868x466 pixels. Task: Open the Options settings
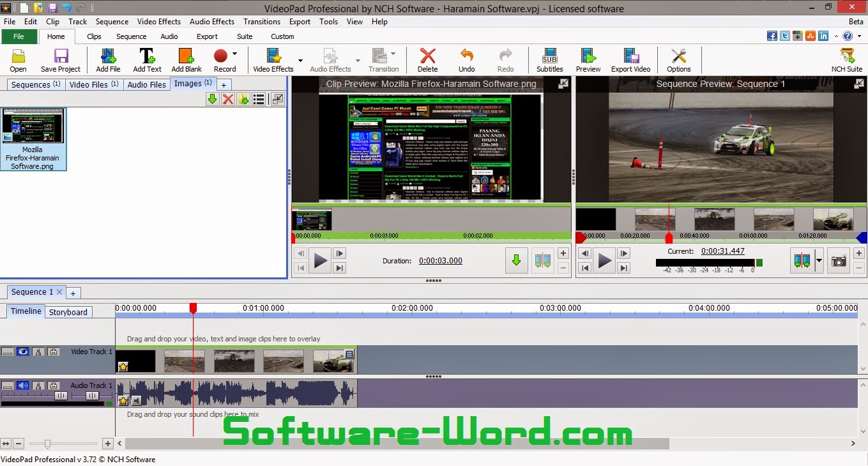point(678,61)
